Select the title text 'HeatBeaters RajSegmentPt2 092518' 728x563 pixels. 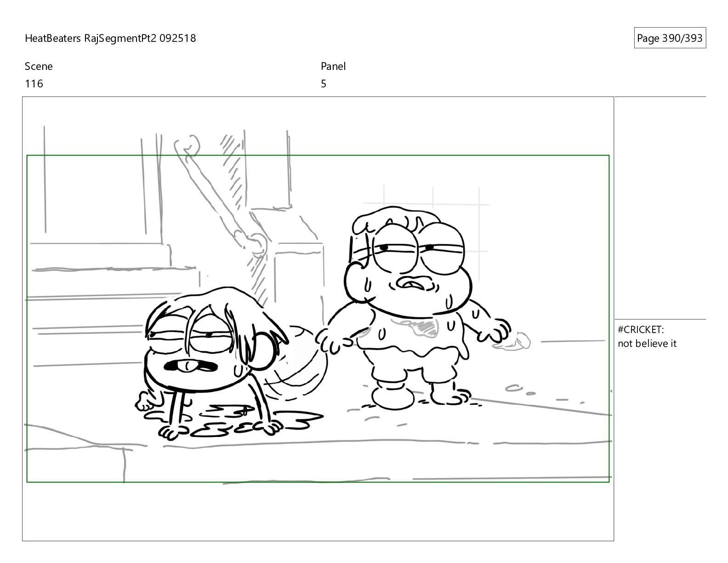(110, 38)
